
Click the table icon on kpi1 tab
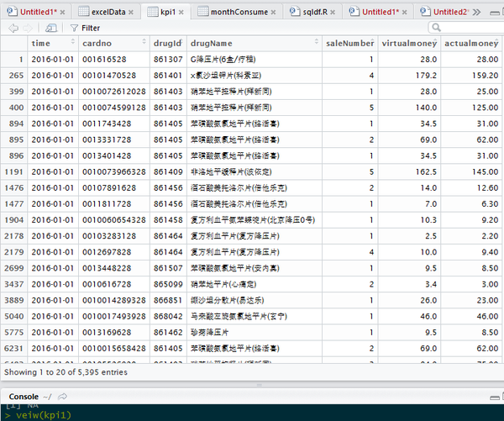[x=152, y=12]
